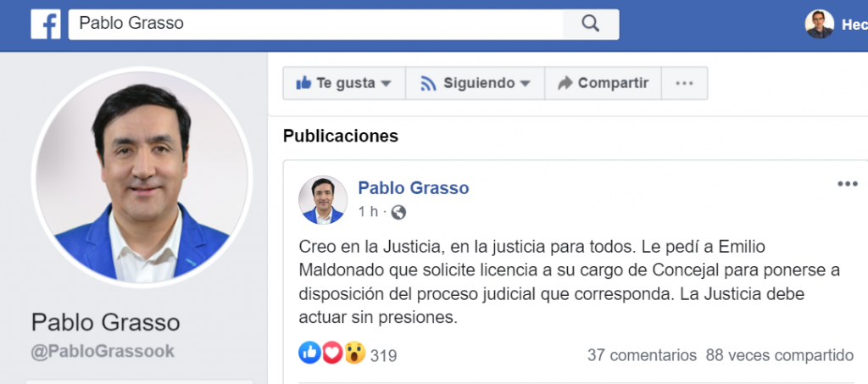868x384 pixels.
Task: Expand the Te gusta dropdown arrow
Action: point(386,84)
